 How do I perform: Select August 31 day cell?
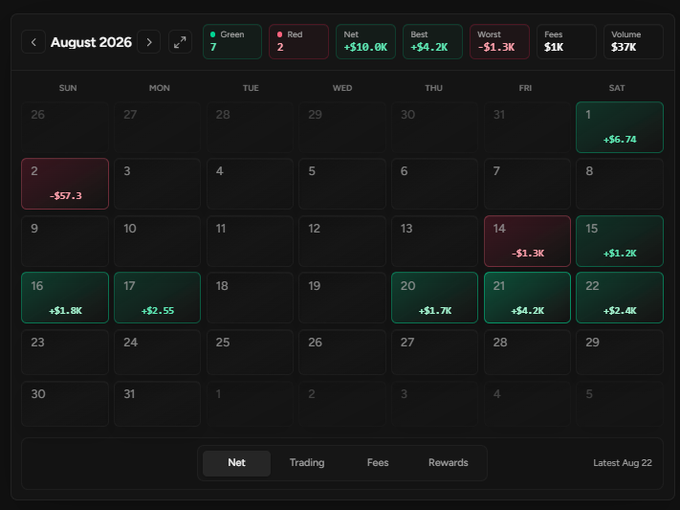point(157,404)
